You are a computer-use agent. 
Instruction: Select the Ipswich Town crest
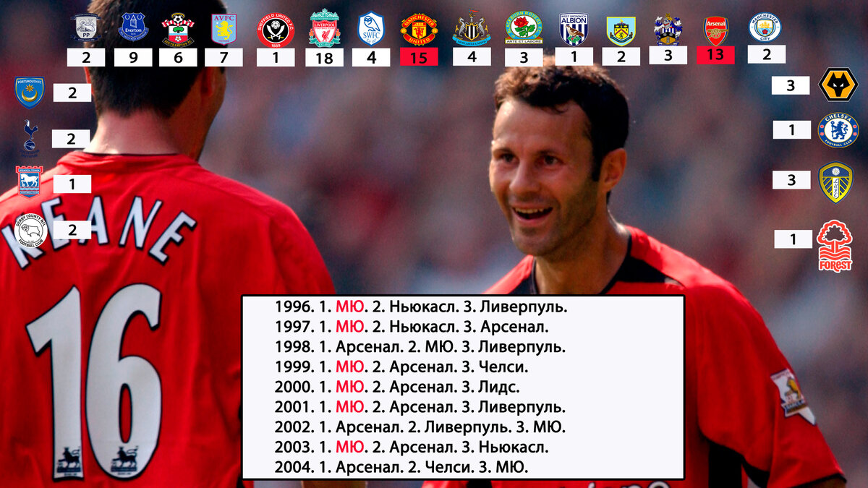30,181
